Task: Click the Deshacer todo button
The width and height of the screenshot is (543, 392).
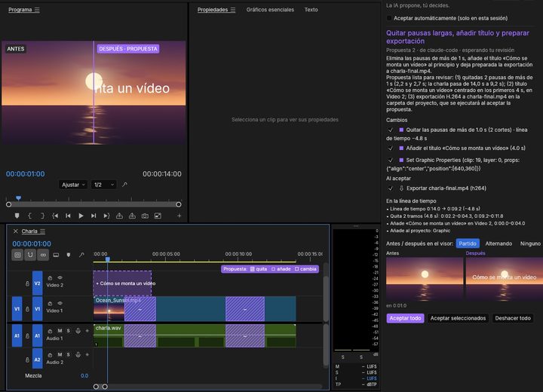Action: pyautogui.click(x=513, y=318)
